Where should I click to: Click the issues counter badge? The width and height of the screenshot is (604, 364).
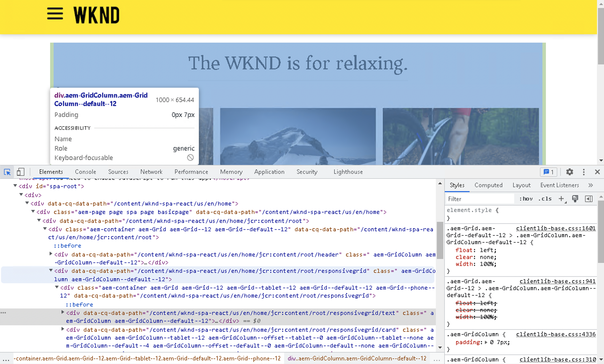(548, 172)
